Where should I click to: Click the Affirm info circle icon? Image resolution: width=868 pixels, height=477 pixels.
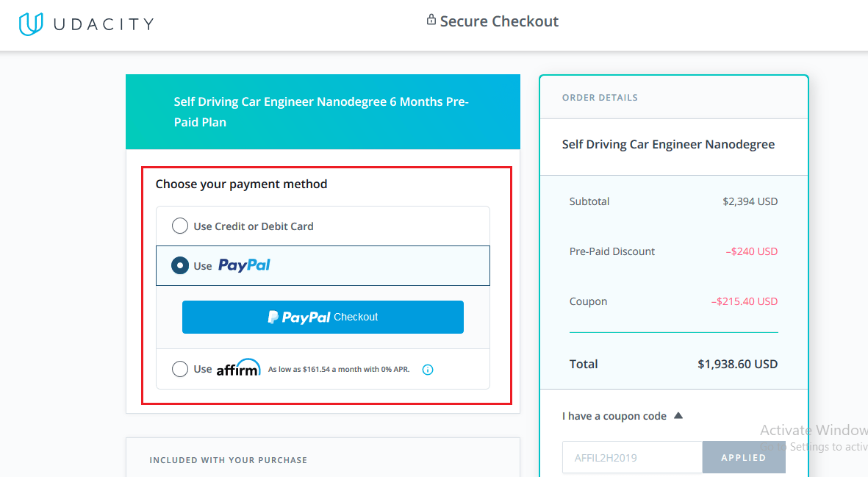(428, 370)
